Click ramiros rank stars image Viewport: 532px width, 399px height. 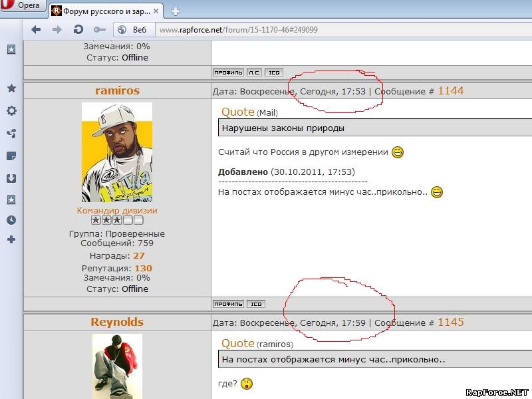coord(117,221)
